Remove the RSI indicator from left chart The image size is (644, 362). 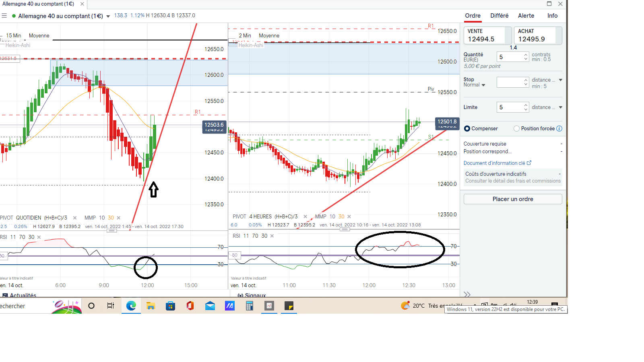tap(39, 237)
